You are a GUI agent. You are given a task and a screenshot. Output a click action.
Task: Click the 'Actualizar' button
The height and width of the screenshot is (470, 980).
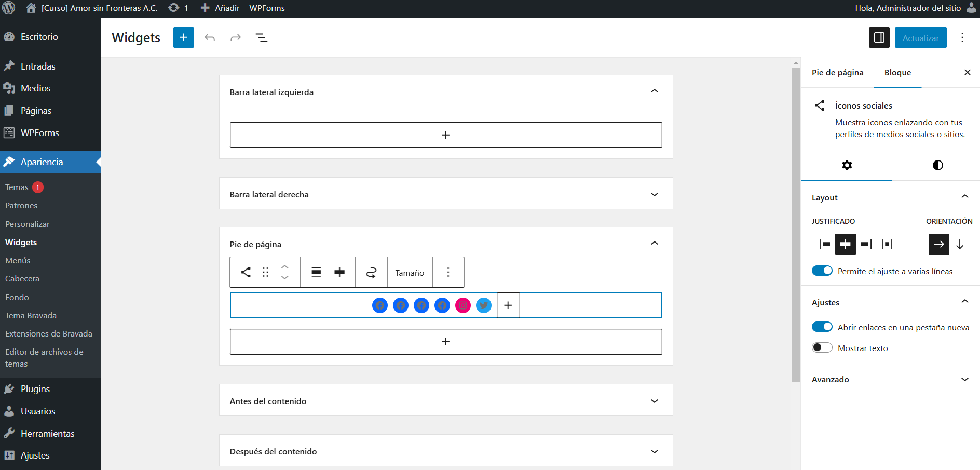click(920, 38)
